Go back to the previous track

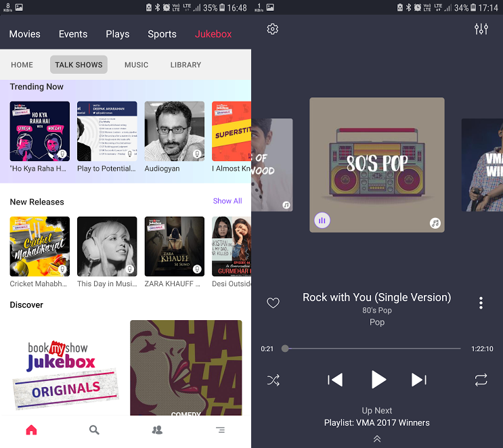335,380
